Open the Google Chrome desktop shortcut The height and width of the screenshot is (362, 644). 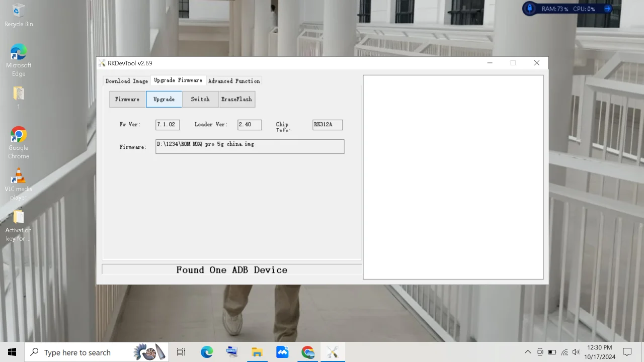pyautogui.click(x=19, y=143)
